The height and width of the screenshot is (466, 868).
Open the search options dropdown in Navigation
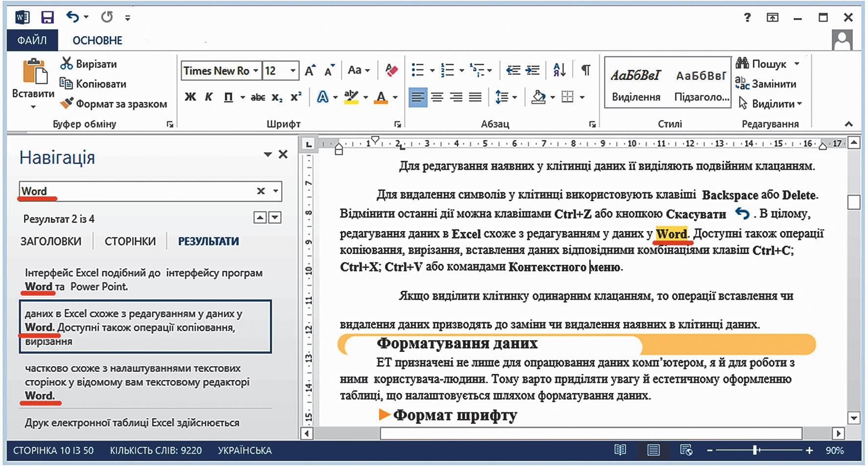276,191
